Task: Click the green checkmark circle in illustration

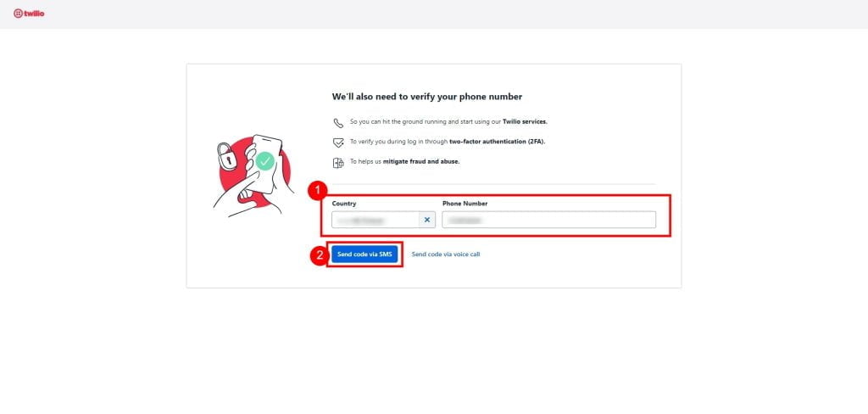Action: [x=265, y=159]
